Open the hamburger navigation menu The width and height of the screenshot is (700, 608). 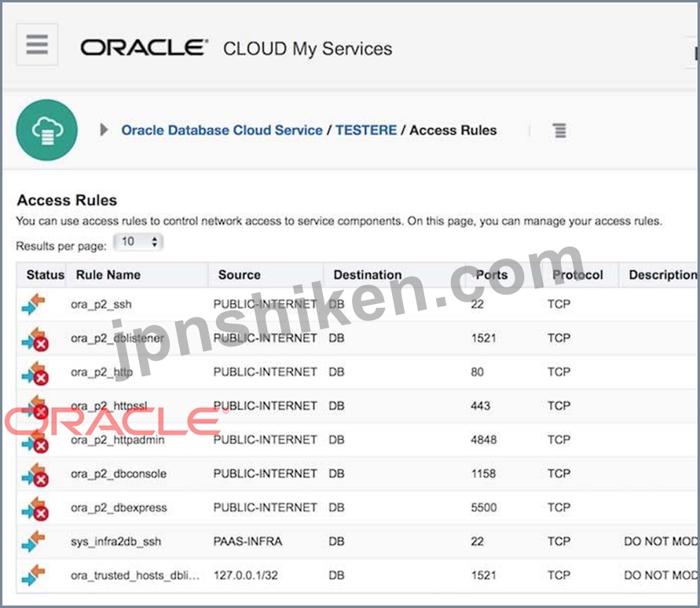click(x=37, y=45)
